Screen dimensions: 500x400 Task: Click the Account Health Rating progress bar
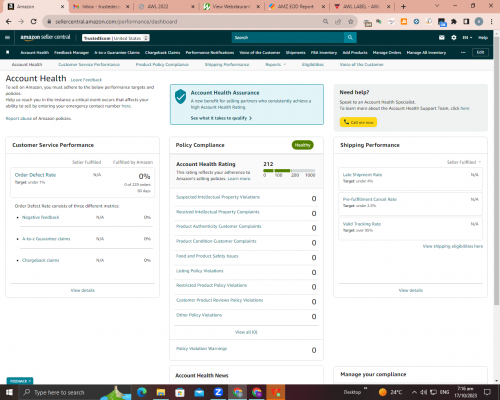289,171
